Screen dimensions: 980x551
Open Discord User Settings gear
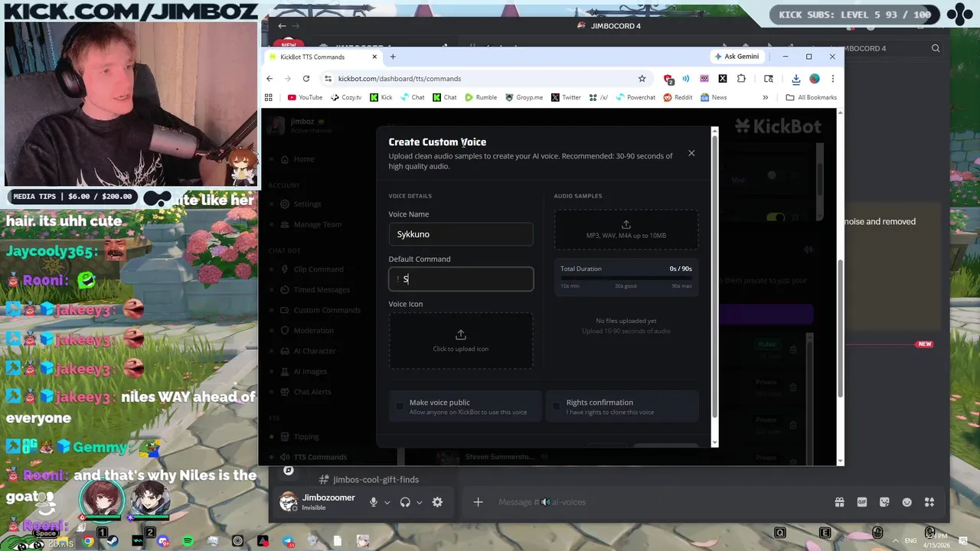pyautogui.click(x=437, y=502)
